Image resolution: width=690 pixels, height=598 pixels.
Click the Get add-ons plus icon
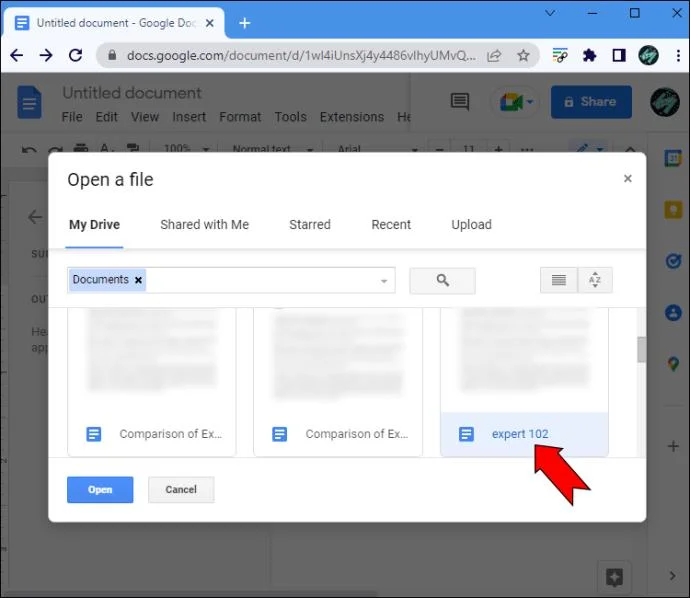tap(673, 447)
